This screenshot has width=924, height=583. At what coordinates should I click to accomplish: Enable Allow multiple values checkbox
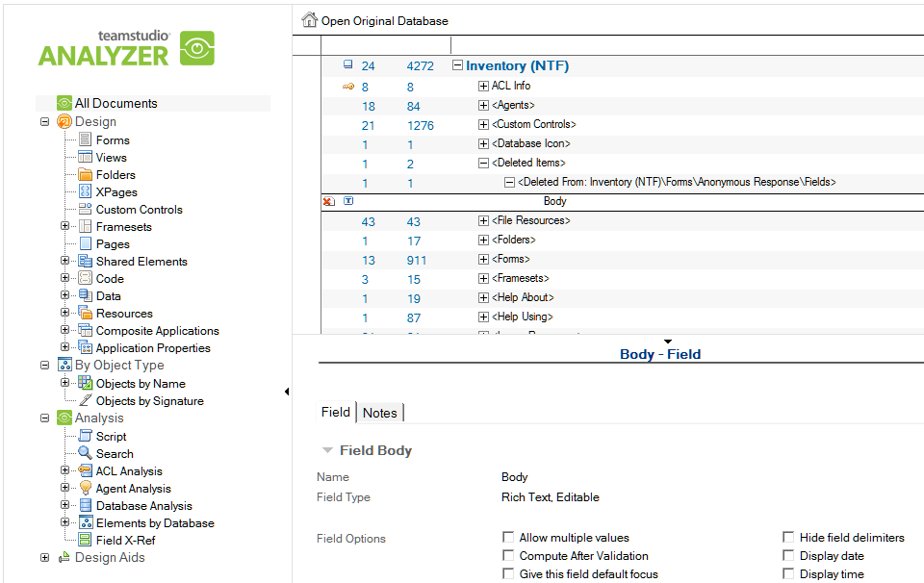coord(508,537)
